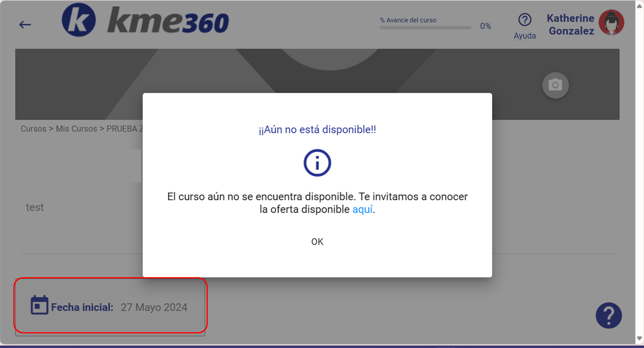Click the '27 Mayo 2024' start date
Image resolution: width=644 pixels, height=348 pixels.
pos(154,307)
